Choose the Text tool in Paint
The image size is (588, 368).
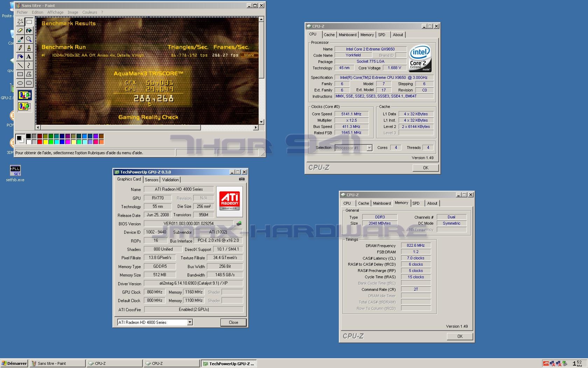29,56
